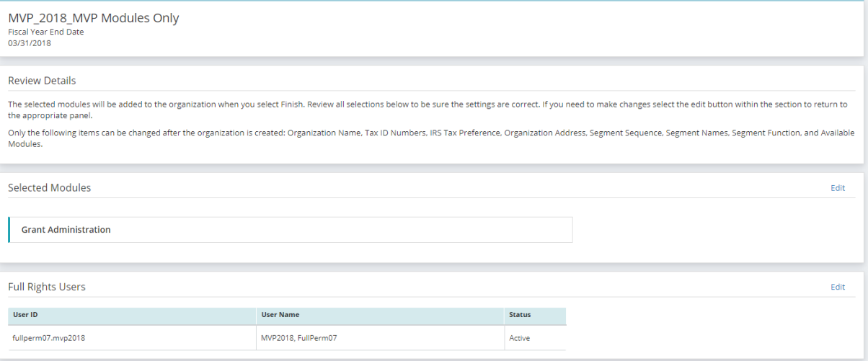
Task: Click the MVP_2018_MVP Modules Only title
Action: click(94, 19)
